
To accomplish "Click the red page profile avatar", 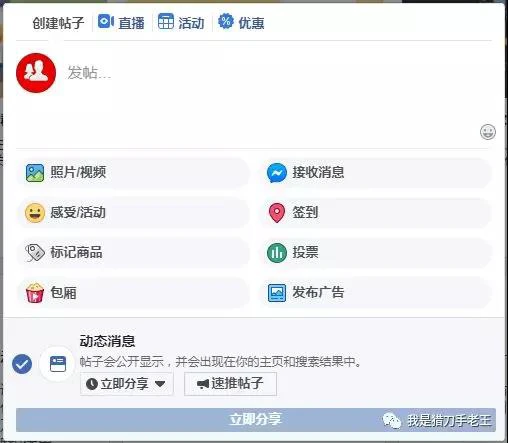I will [x=36, y=73].
